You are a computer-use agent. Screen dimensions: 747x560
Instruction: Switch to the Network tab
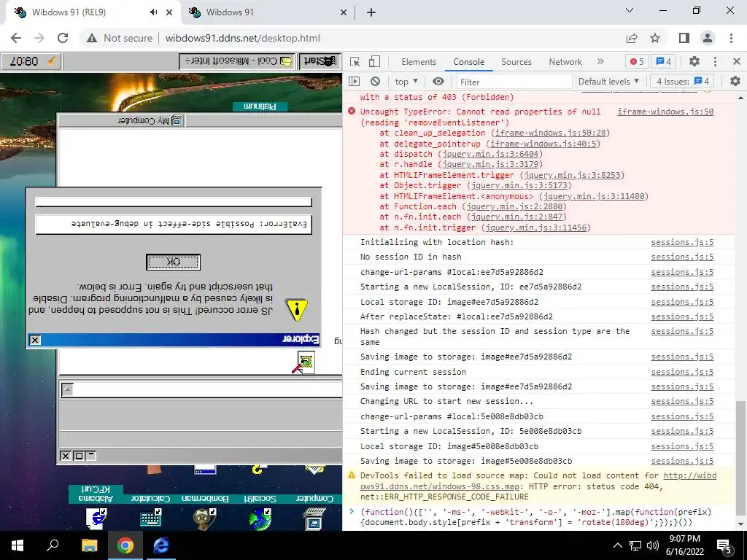[565, 62]
